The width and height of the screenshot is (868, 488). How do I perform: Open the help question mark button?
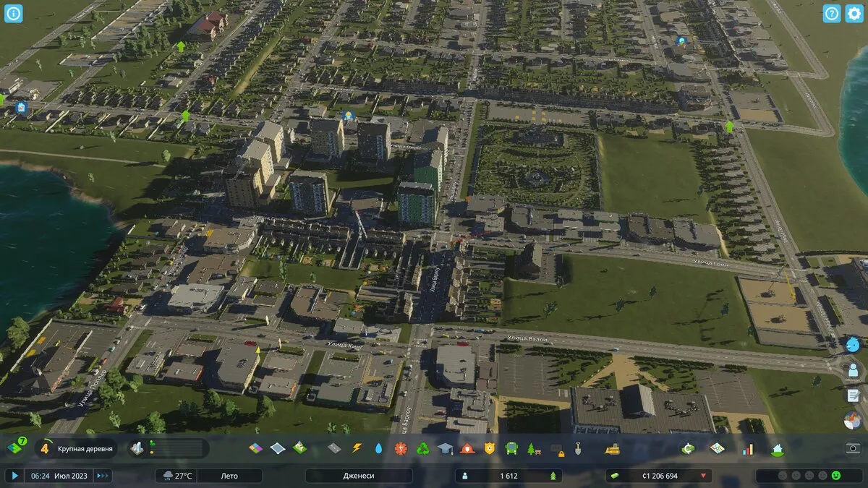coord(832,13)
